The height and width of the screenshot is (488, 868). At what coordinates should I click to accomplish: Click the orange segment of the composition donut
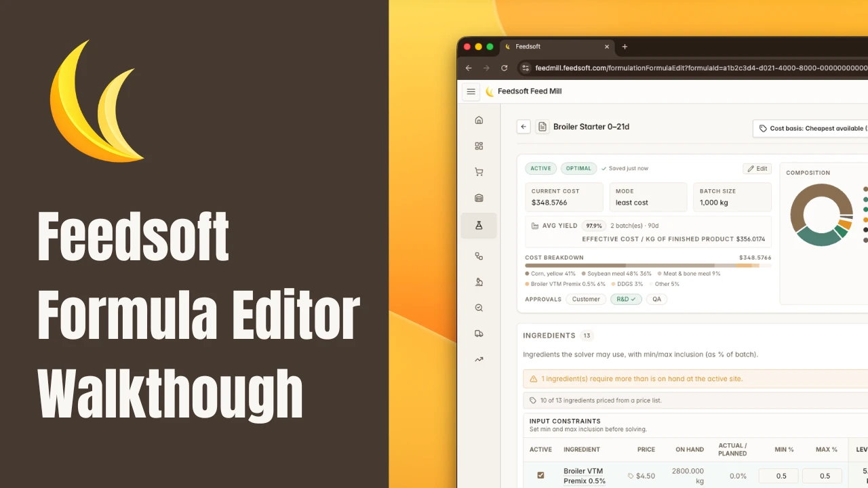coord(845,224)
